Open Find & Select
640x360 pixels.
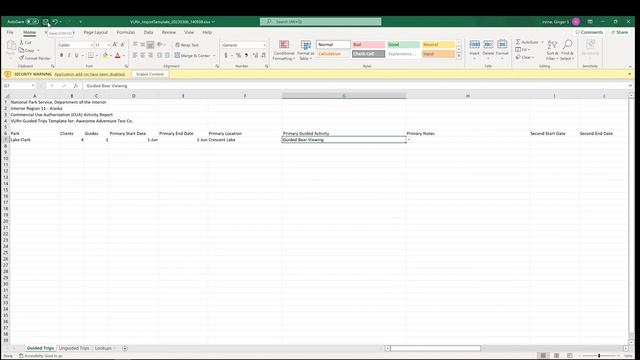567,50
